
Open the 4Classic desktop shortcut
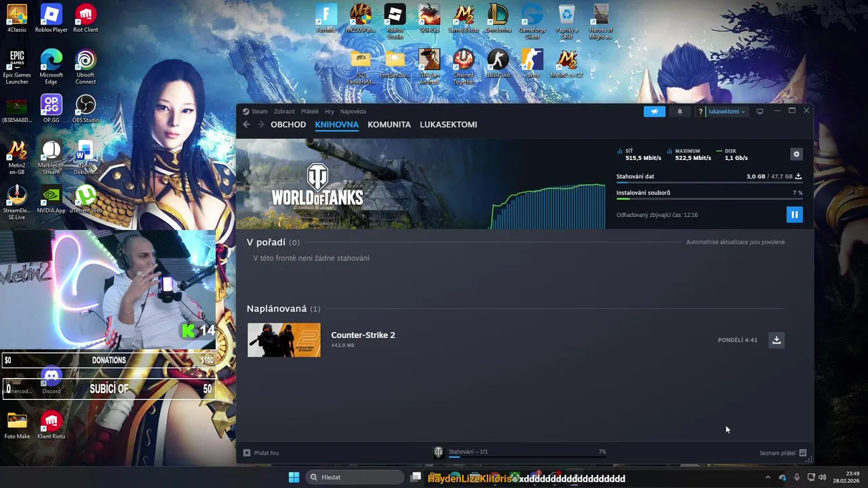[17, 18]
